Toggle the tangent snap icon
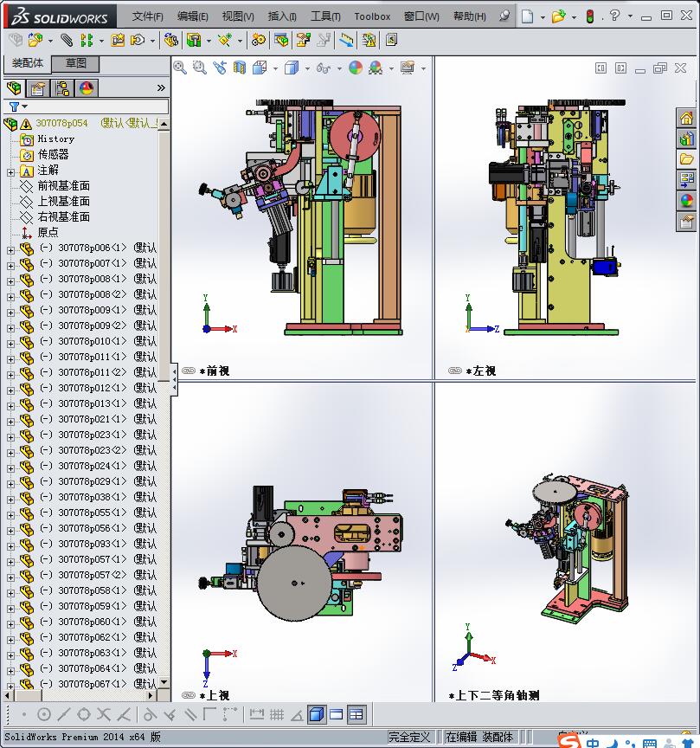Viewport: 700px width, 748px height. (x=150, y=714)
